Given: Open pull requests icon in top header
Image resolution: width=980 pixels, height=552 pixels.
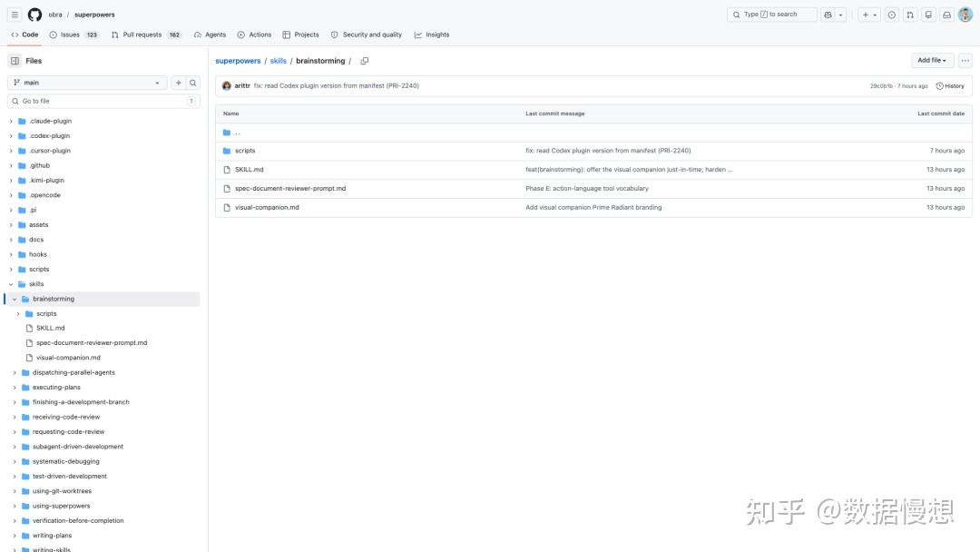Looking at the screenshot, I should [910, 15].
